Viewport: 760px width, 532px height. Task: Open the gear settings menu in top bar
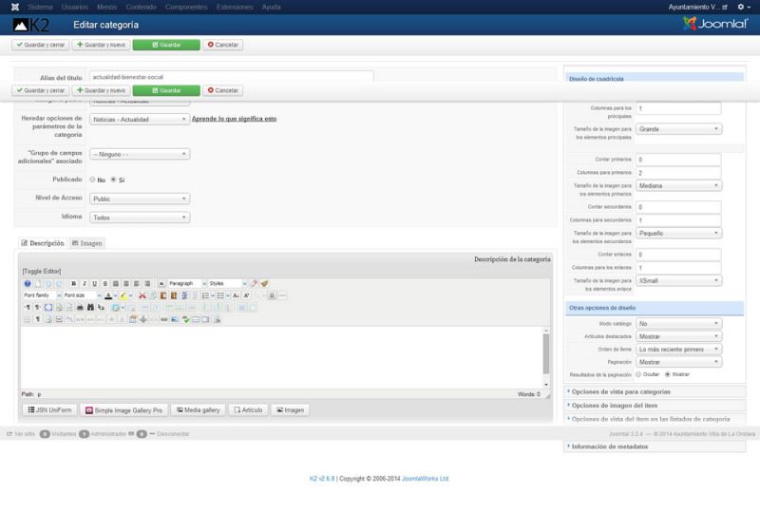(744, 7)
